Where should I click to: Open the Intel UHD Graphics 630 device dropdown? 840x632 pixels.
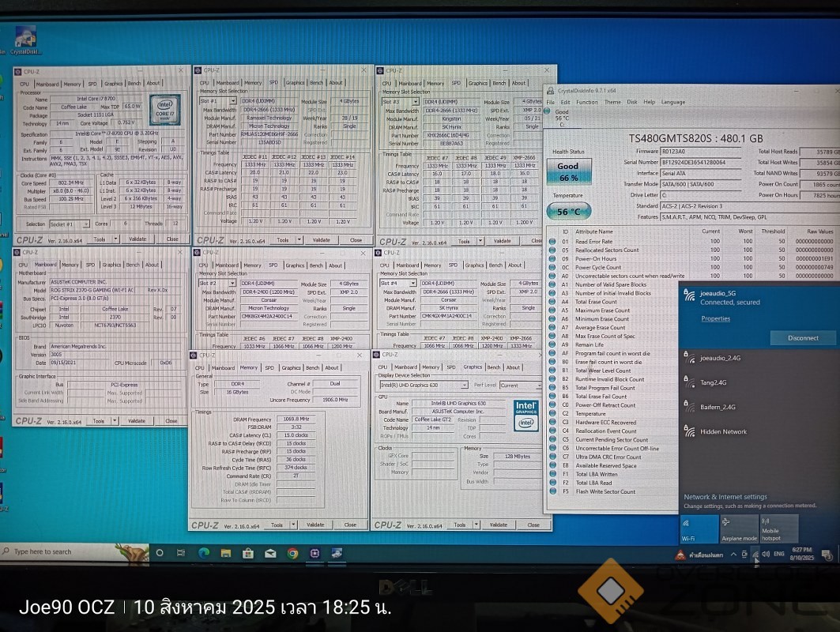(464, 385)
